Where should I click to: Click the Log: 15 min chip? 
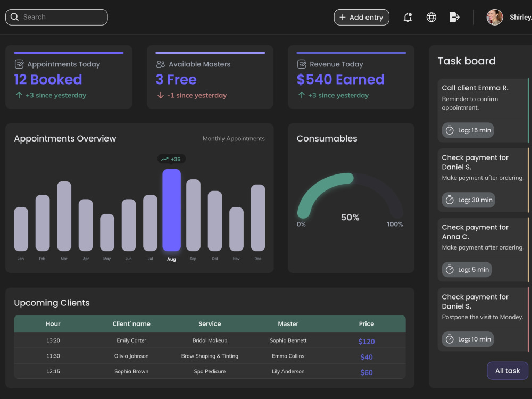pos(468,130)
